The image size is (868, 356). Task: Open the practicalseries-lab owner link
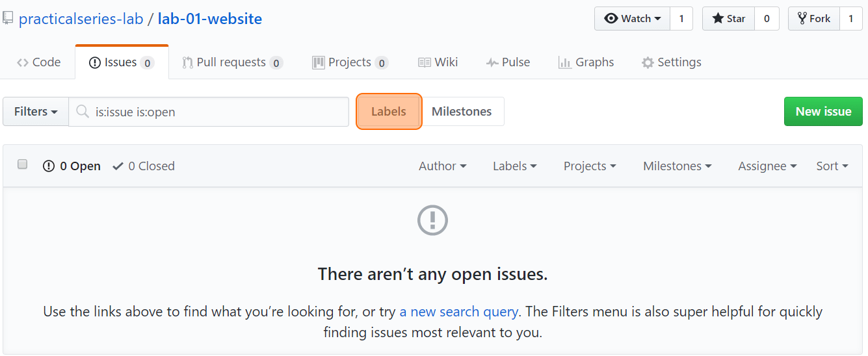81,19
